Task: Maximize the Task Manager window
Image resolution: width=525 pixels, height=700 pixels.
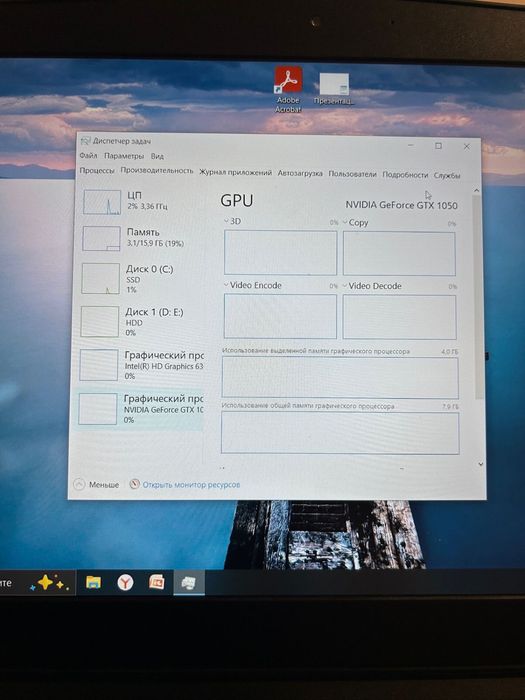Action: [438, 146]
